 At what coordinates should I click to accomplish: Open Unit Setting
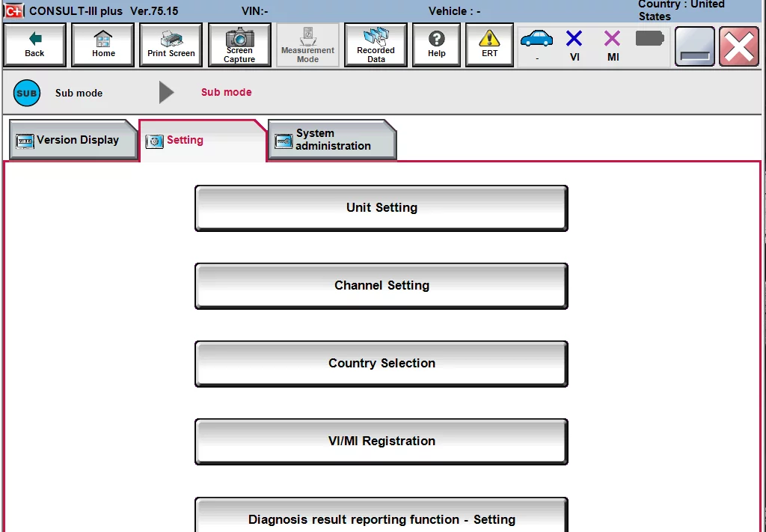point(382,207)
